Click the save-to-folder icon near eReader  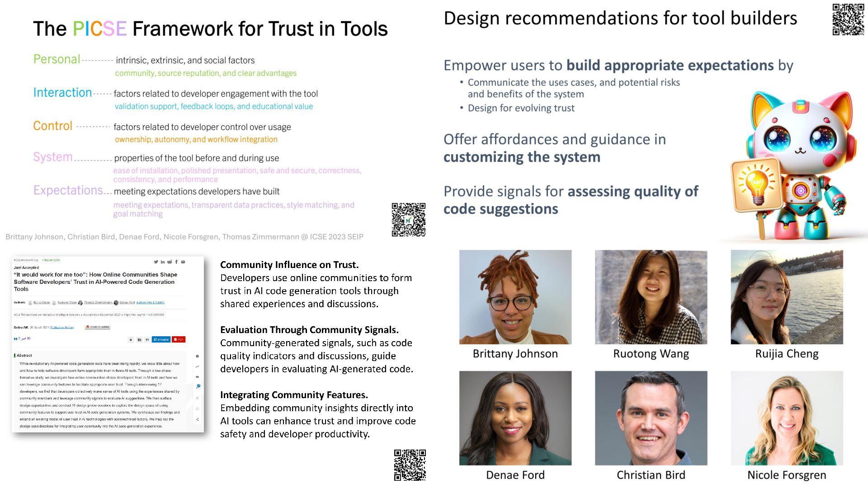coord(139,339)
